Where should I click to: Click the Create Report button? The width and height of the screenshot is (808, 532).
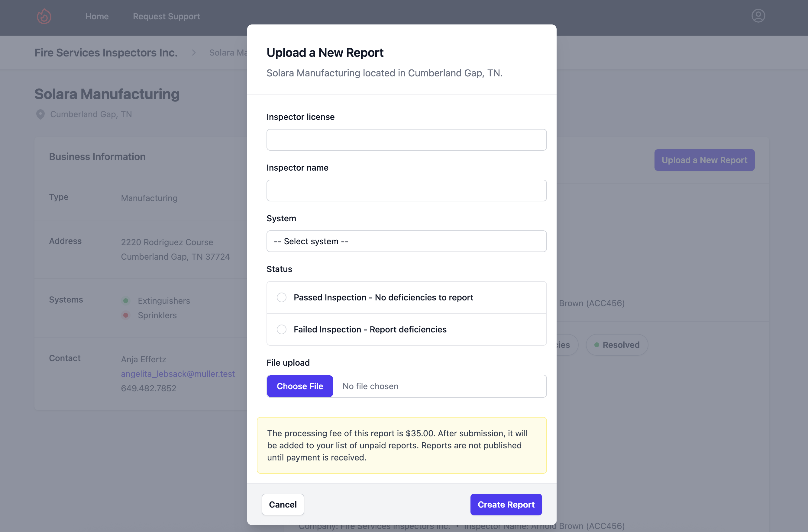pyautogui.click(x=506, y=505)
